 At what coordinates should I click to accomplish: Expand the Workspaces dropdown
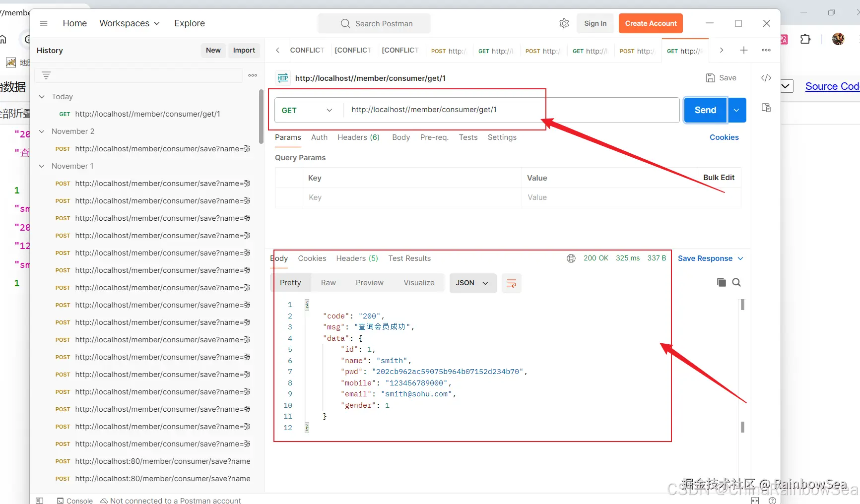(x=130, y=23)
